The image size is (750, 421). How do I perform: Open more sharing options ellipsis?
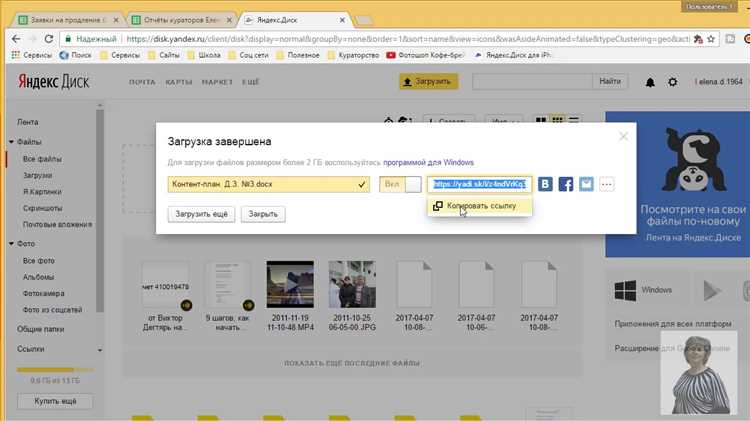pos(607,184)
